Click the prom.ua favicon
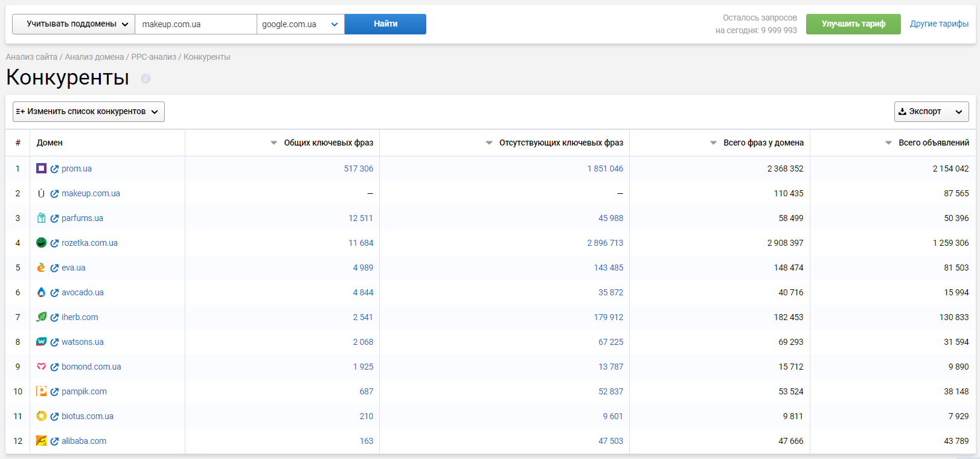The width and height of the screenshot is (980, 459). click(x=41, y=168)
